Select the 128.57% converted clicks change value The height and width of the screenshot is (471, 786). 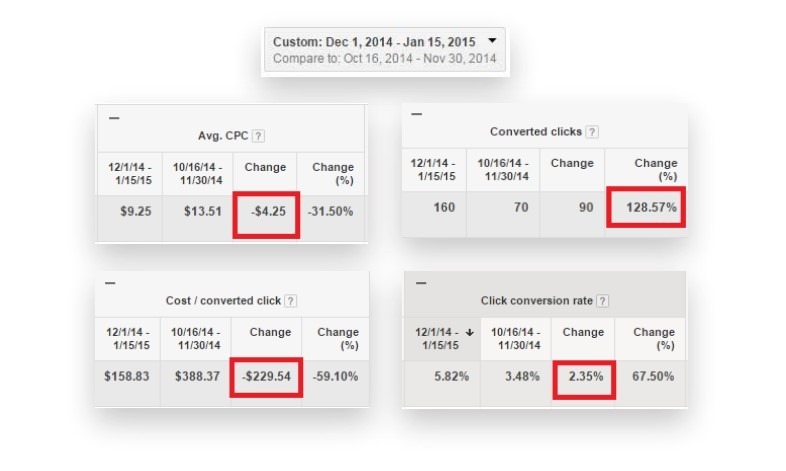646,207
